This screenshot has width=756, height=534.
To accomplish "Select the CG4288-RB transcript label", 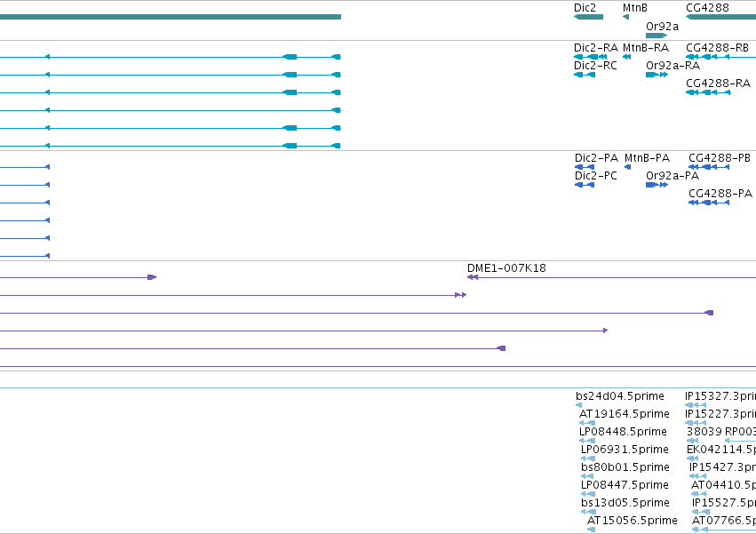I will click(718, 48).
